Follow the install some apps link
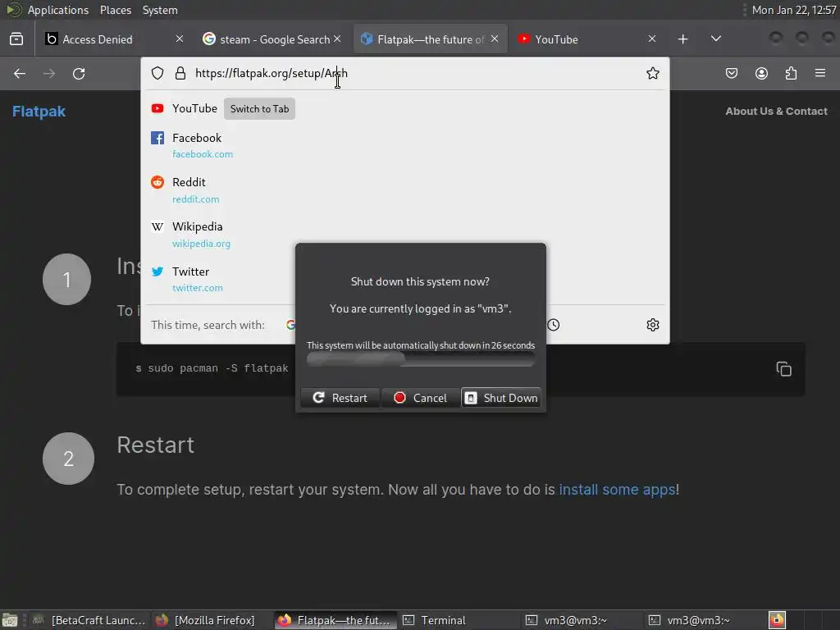This screenshot has height=630, width=840. click(617, 490)
